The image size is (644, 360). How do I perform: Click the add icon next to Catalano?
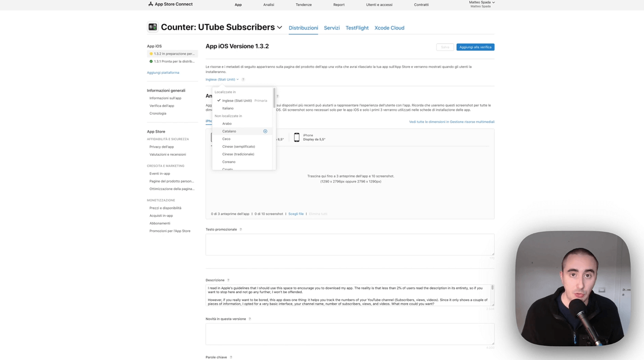[265, 131]
